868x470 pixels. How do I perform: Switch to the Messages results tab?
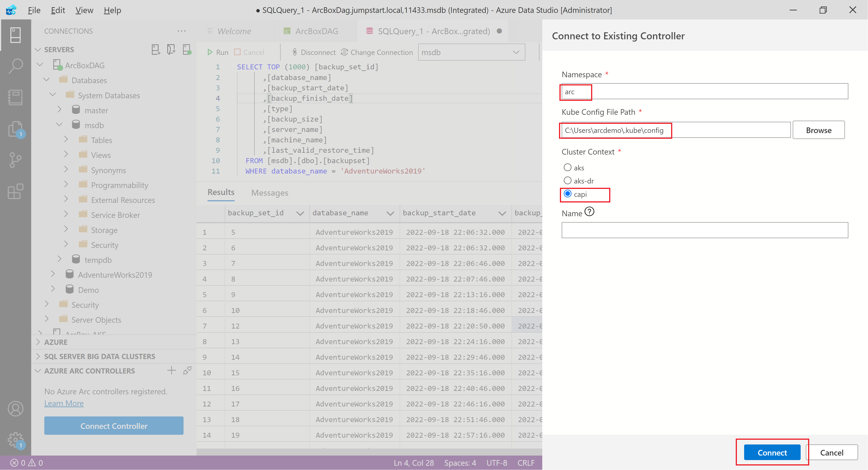click(x=270, y=193)
